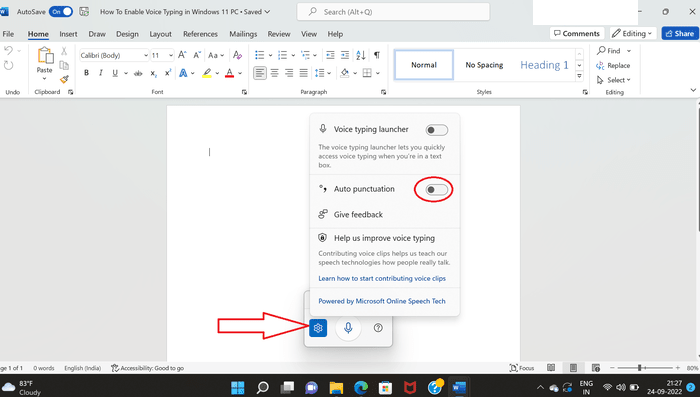700x397 pixels.
Task: Align text to the right
Action: (x=289, y=73)
